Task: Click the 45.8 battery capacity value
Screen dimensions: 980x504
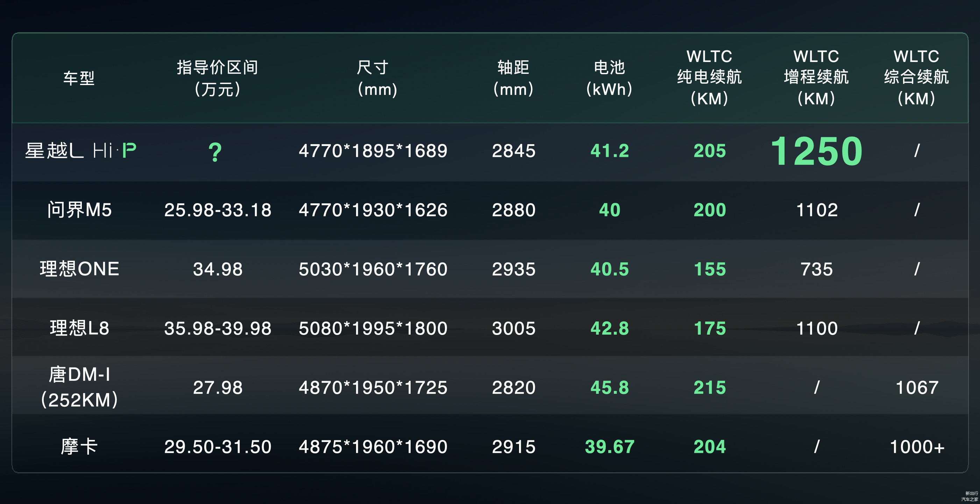Action: click(x=610, y=387)
